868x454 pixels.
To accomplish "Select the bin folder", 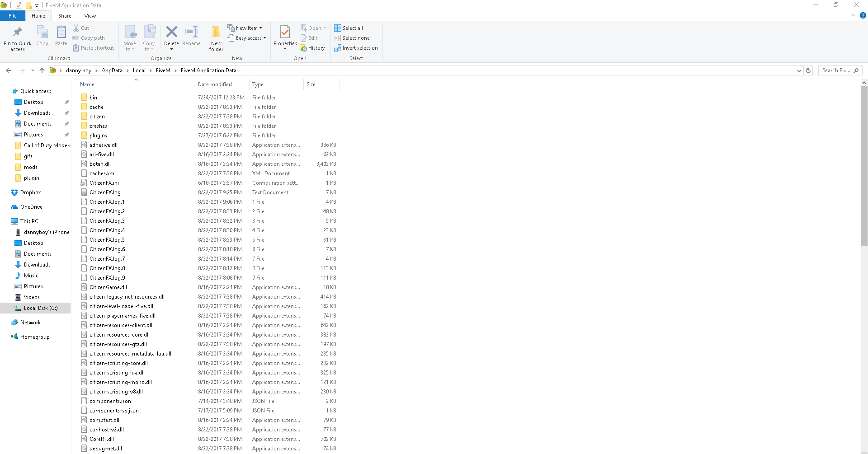I will tap(93, 98).
